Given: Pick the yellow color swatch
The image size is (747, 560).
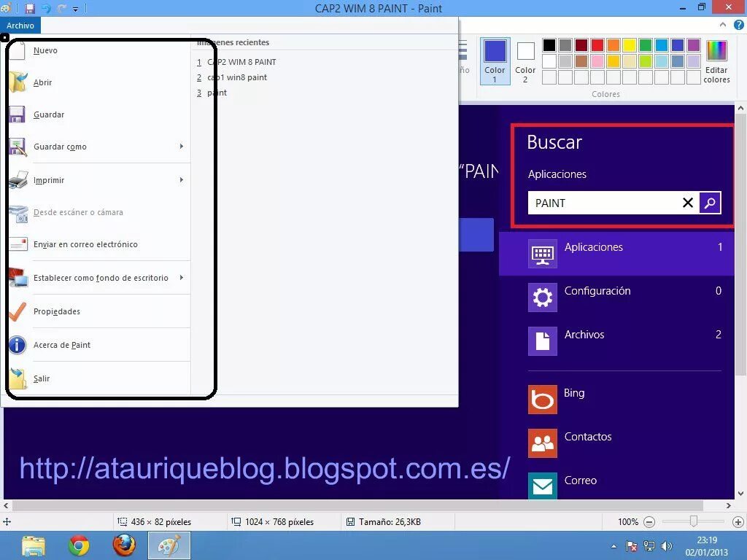Looking at the screenshot, I should 630,44.
